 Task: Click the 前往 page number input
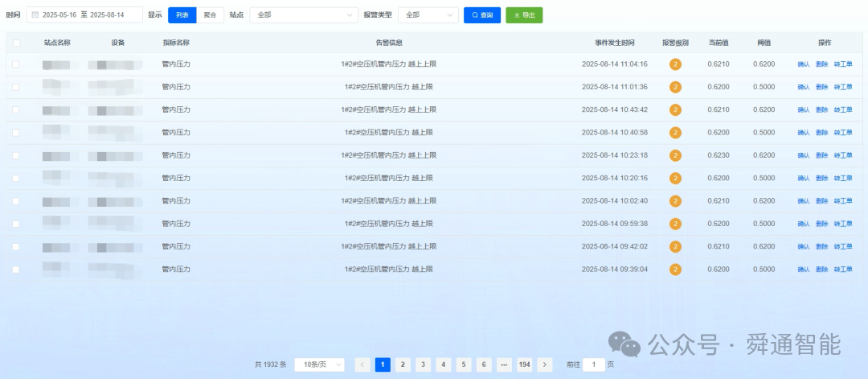pyautogui.click(x=594, y=365)
